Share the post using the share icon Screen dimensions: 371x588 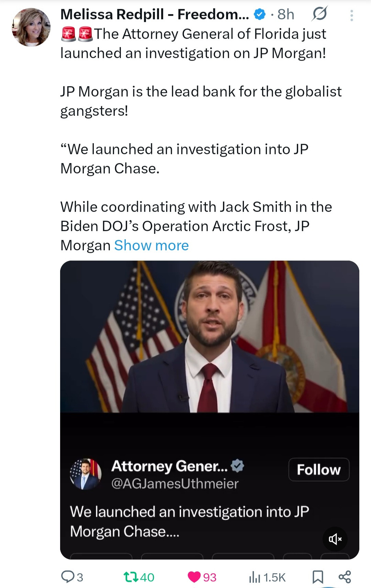(345, 577)
